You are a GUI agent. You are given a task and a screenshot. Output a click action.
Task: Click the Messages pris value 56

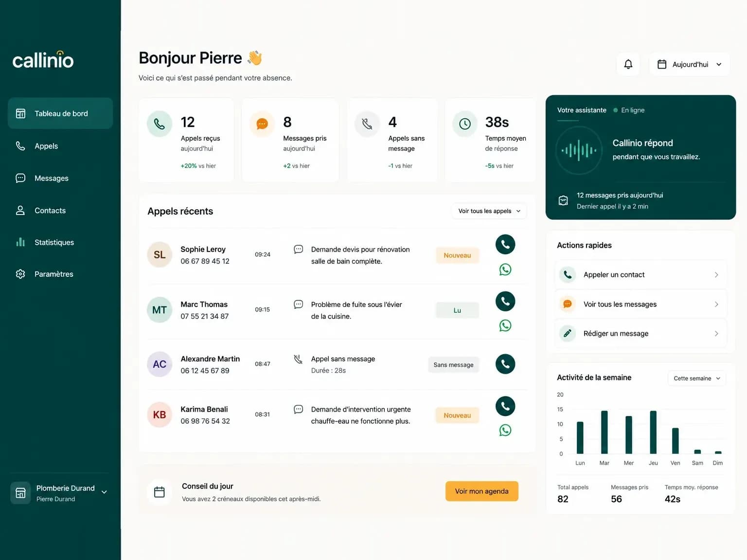coord(616,499)
